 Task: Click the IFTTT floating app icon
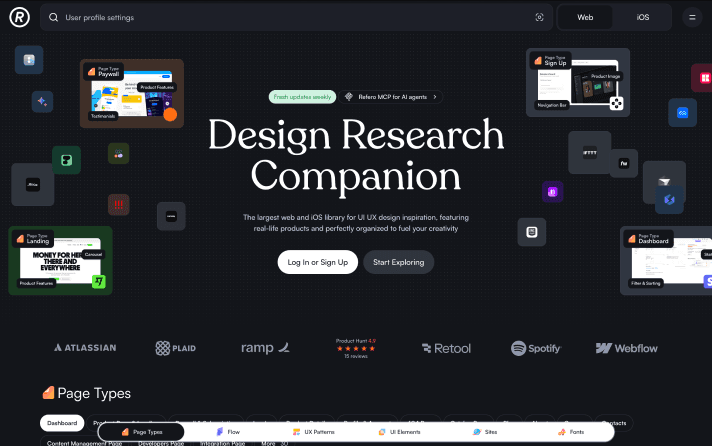pyautogui.click(x=589, y=153)
